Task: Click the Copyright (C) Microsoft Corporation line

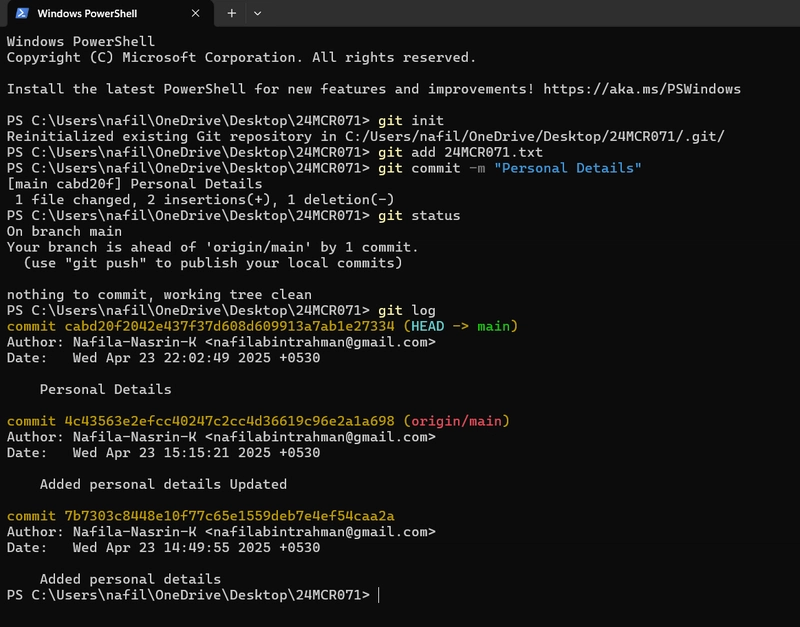Action: pos(241,58)
